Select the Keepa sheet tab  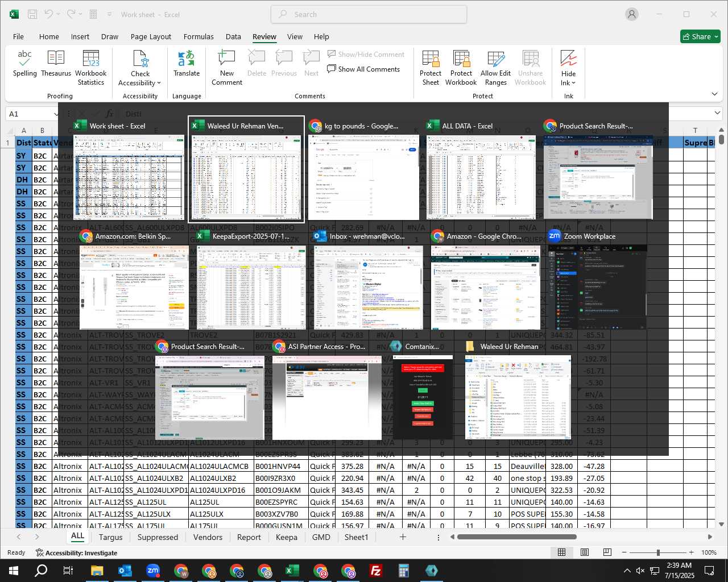[x=287, y=537]
